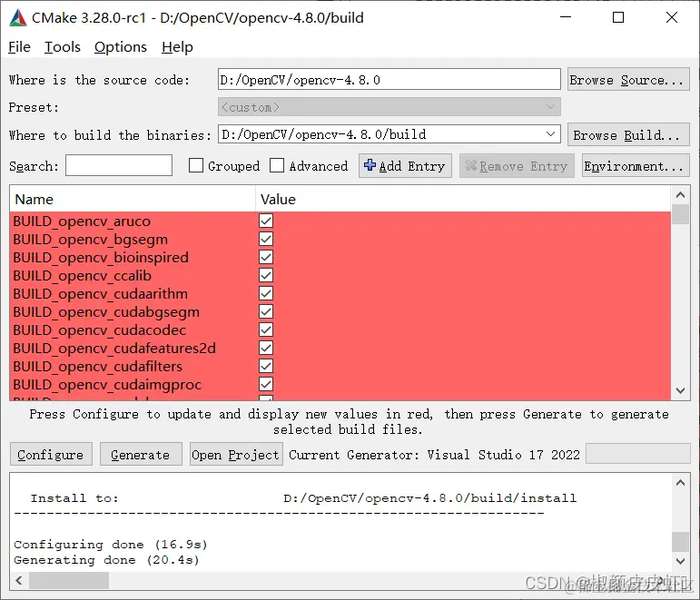Uncheck BUILD_opencv_bioinspired checkbox
700x600 pixels.
click(266, 257)
